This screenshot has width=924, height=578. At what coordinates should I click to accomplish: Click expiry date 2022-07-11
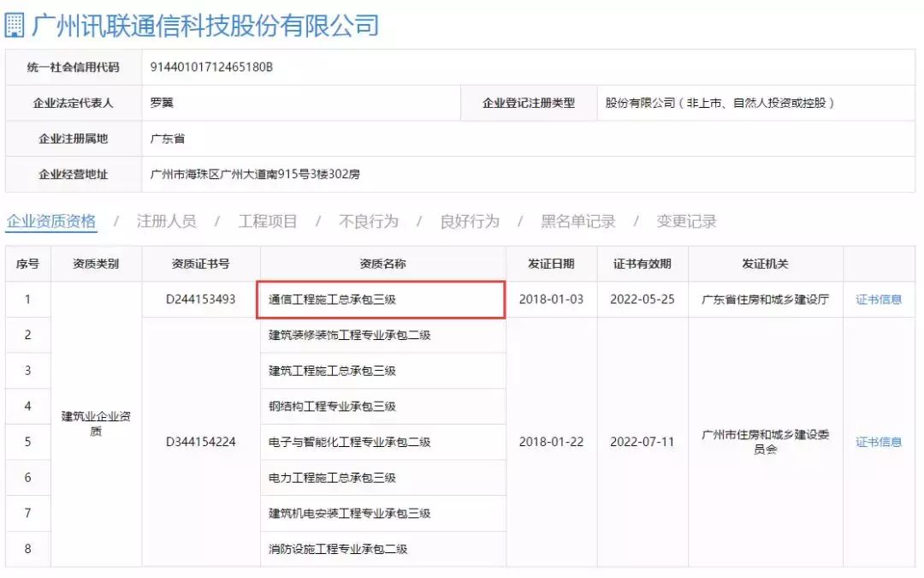tap(643, 443)
